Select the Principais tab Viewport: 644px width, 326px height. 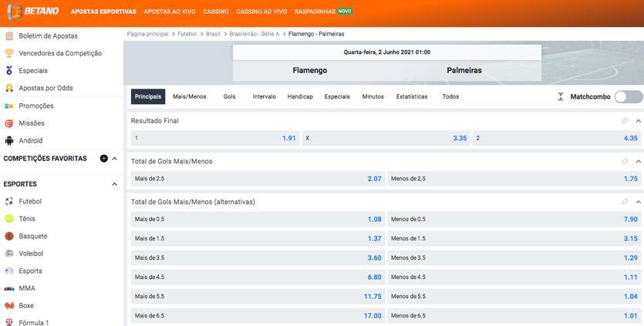[148, 96]
